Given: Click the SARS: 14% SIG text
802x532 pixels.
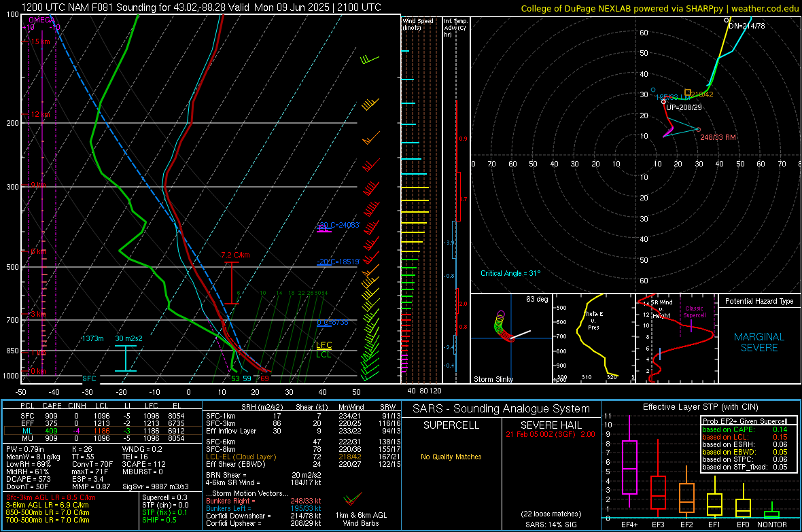Looking at the screenshot, I should (551, 525).
